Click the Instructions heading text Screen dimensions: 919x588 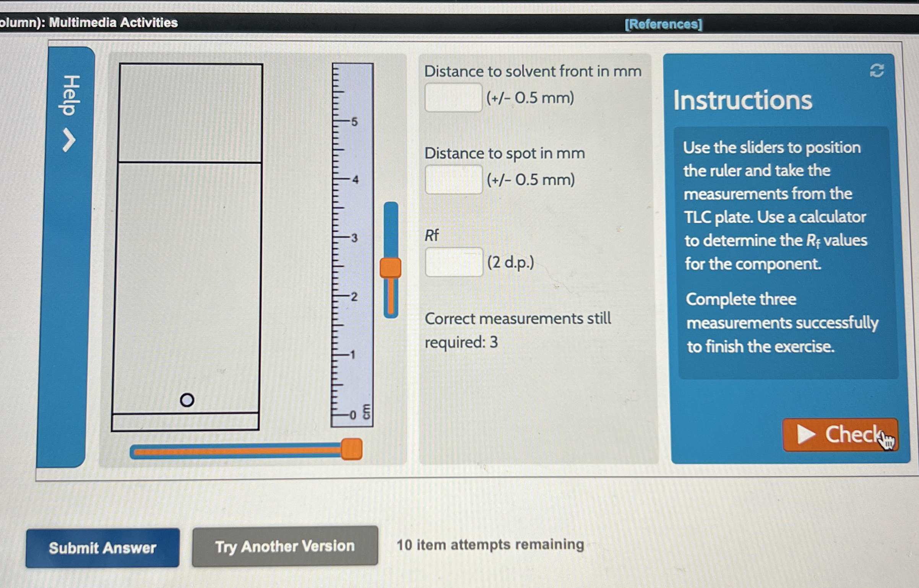(x=742, y=100)
